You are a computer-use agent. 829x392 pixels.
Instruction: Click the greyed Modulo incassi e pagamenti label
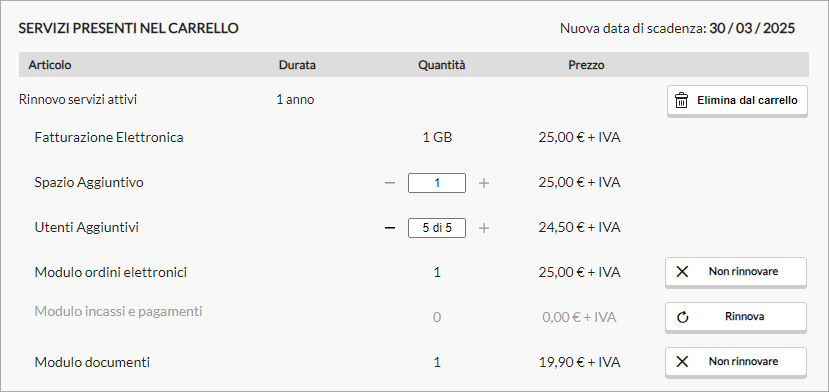click(118, 311)
